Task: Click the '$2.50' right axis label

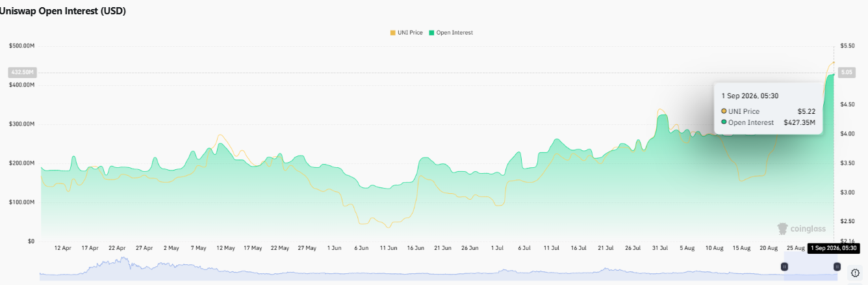Action: (847, 221)
